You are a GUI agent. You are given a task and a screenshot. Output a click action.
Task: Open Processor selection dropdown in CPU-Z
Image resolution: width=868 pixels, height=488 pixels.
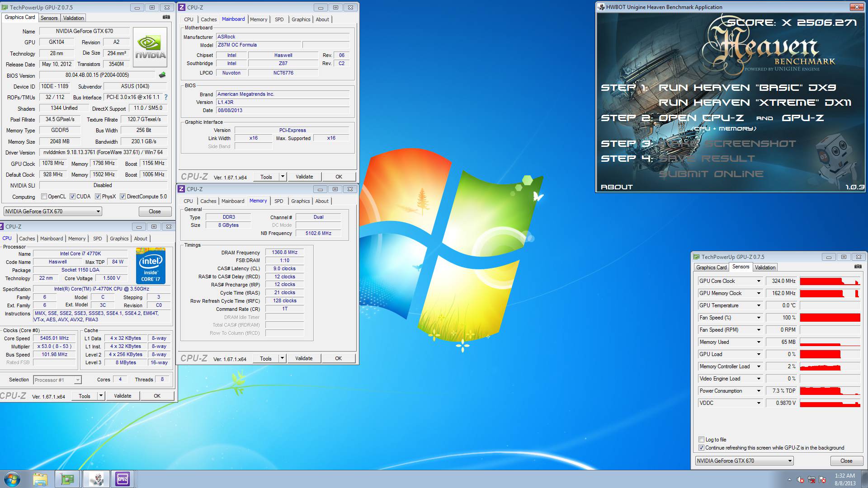(57, 380)
